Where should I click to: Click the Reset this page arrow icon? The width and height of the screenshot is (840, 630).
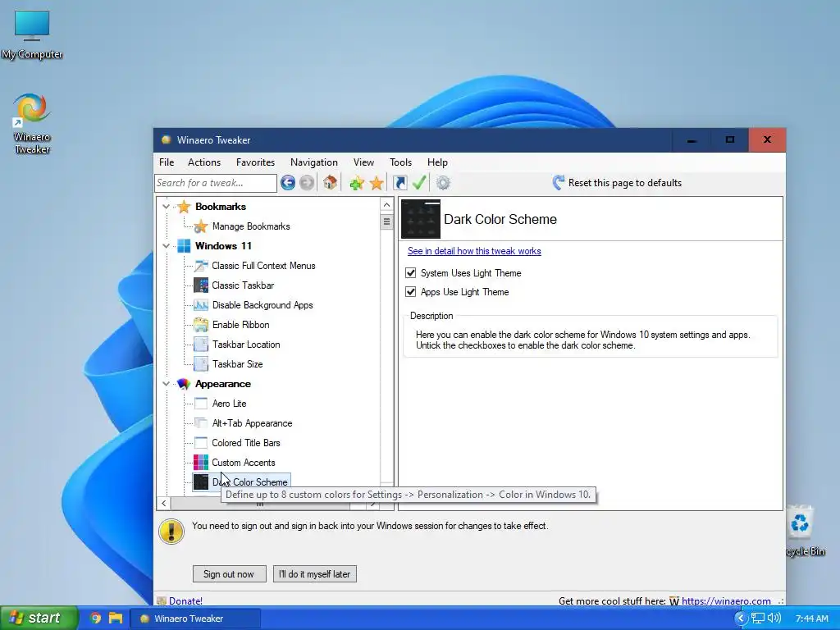coord(558,183)
